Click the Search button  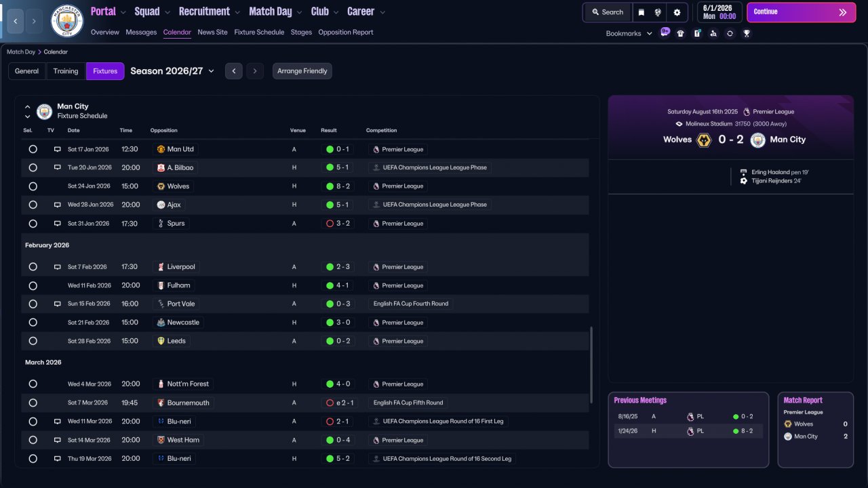click(x=608, y=12)
